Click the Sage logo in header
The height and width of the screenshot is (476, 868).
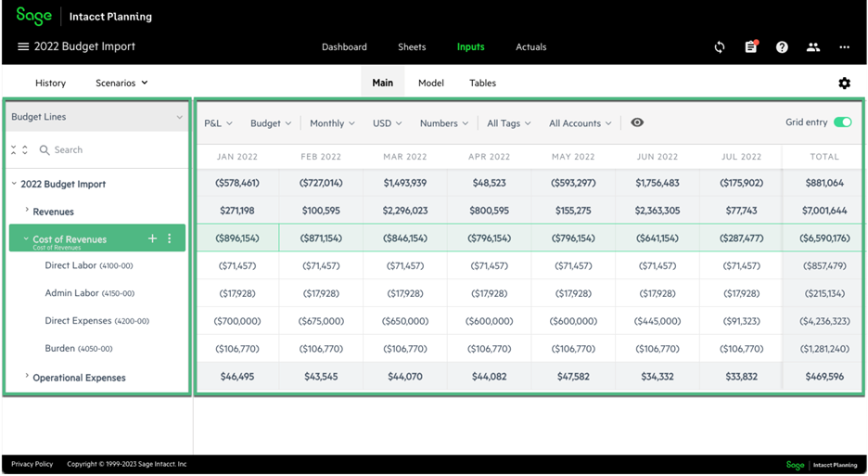click(33, 16)
